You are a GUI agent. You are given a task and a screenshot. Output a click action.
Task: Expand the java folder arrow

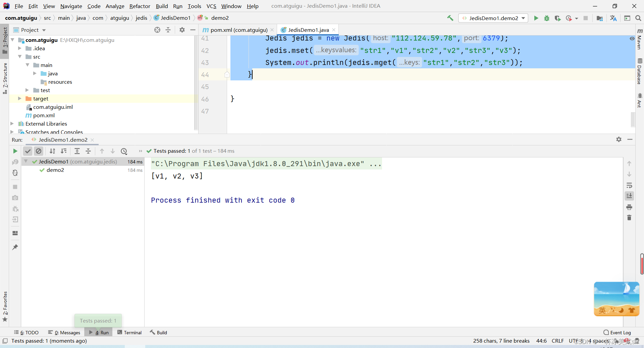tap(35, 73)
